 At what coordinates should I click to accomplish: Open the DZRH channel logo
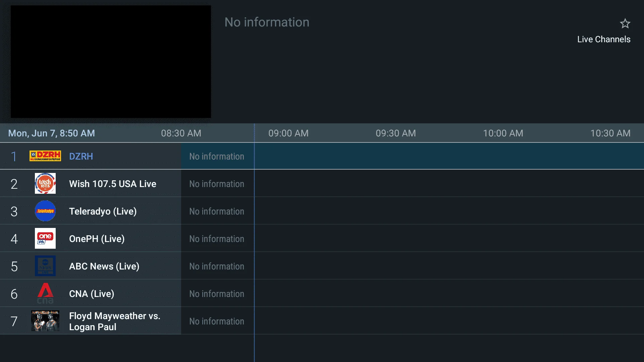pyautogui.click(x=45, y=156)
